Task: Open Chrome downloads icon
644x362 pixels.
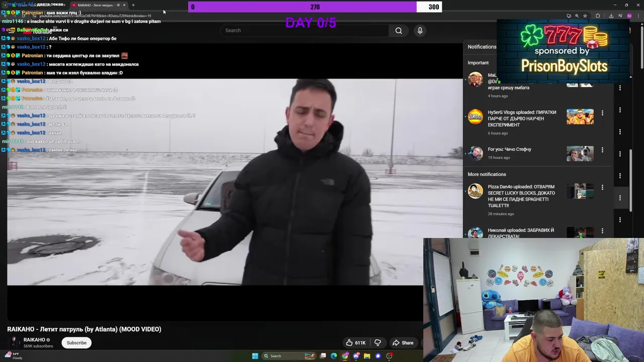Action: pos(611,16)
